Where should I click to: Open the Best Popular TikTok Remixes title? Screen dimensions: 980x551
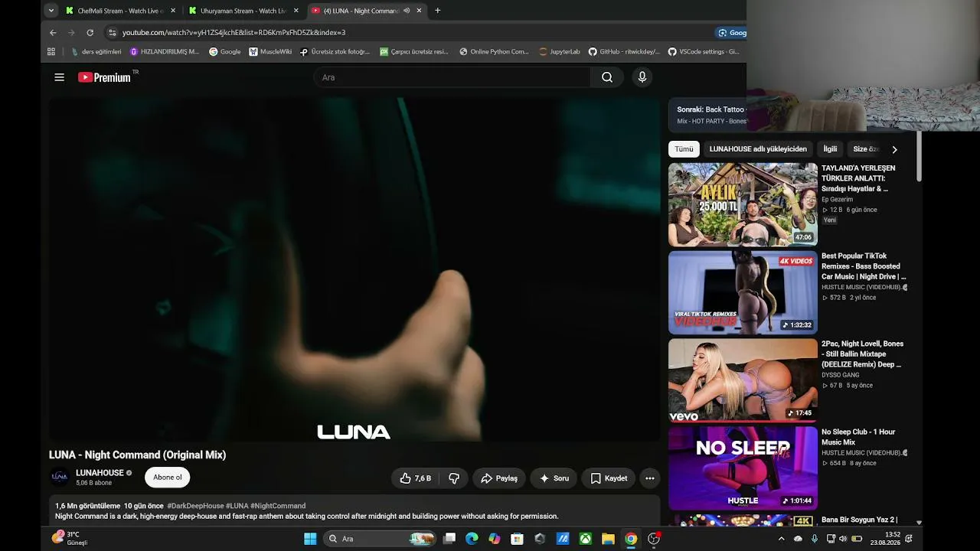click(x=864, y=266)
